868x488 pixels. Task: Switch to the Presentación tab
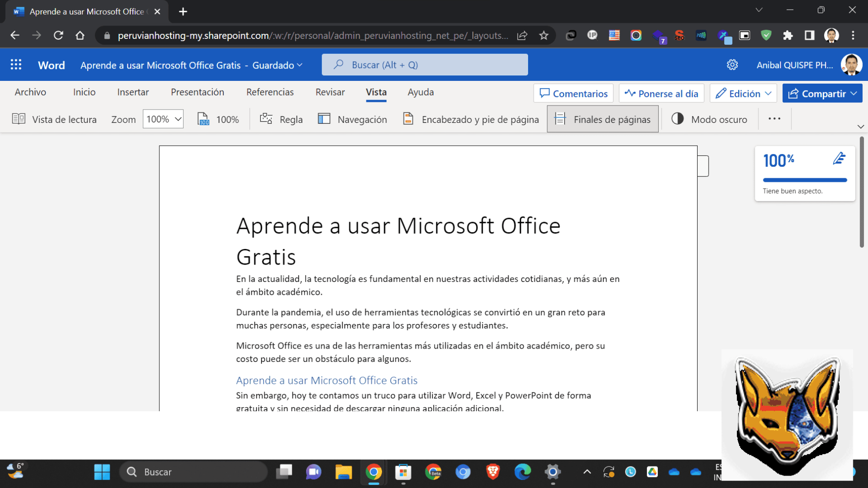click(197, 92)
